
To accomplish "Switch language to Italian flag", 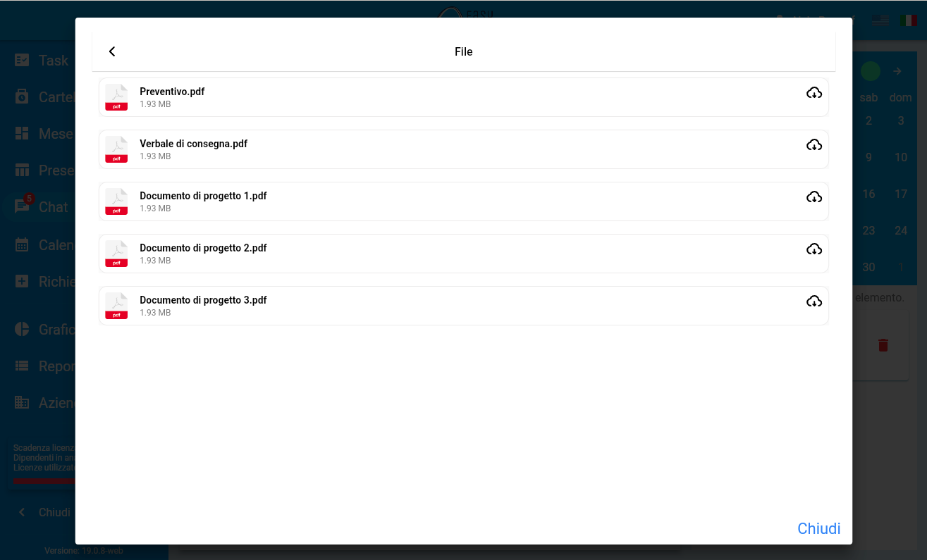I will (x=909, y=20).
